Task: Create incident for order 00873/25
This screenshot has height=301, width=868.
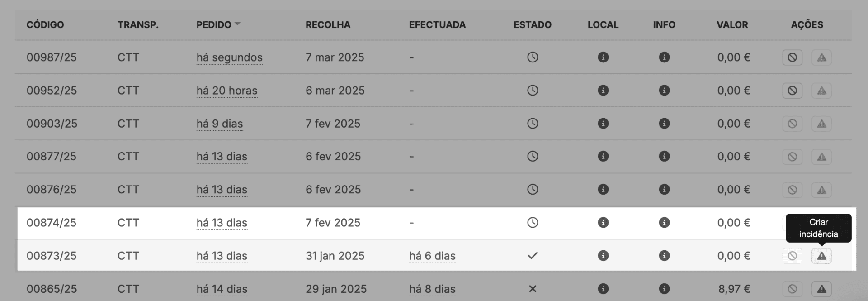Action: 821,256
